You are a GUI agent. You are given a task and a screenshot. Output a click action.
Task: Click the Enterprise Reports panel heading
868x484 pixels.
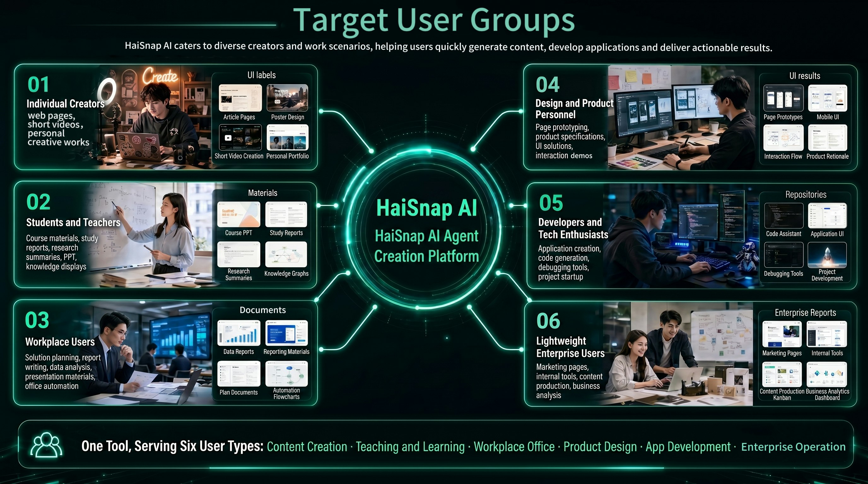[805, 313]
